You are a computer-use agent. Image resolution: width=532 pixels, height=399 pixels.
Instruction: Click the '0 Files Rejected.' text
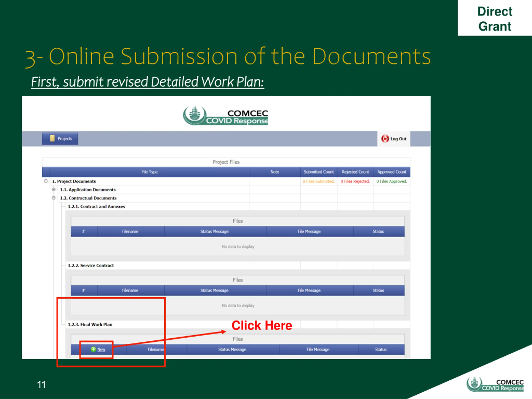point(355,181)
